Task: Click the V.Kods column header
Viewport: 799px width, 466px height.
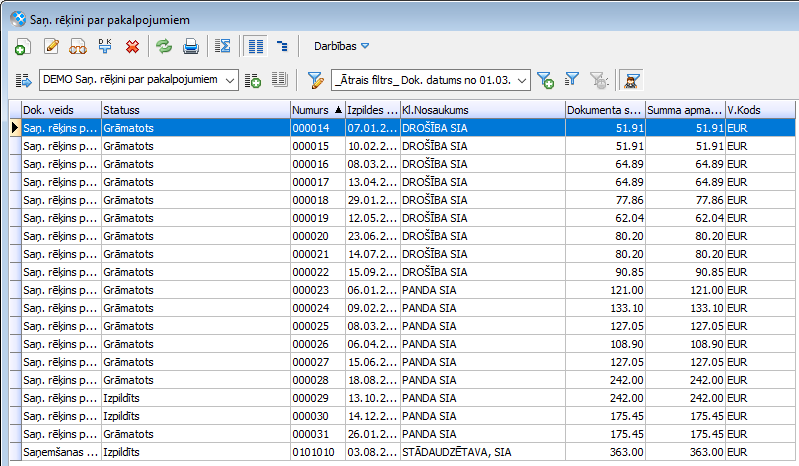Action: (760, 110)
